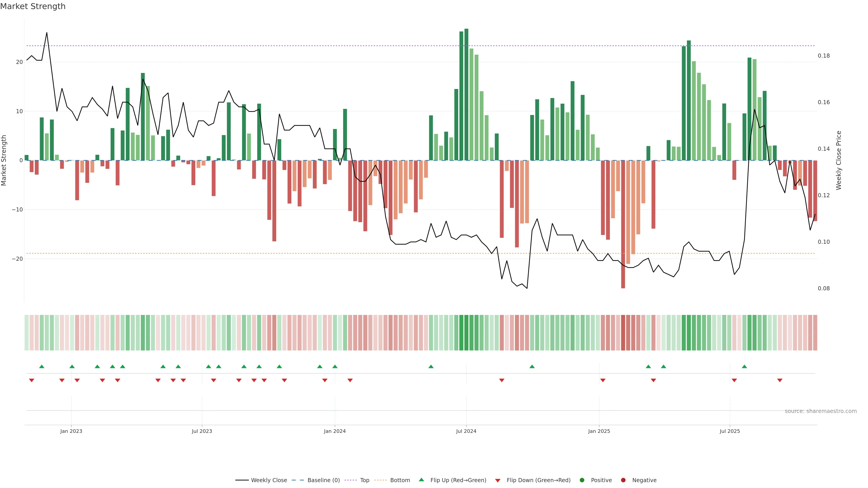Click the first red flip-down triangle marker
This screenshot has height=488, width=868.
point(32,380)
